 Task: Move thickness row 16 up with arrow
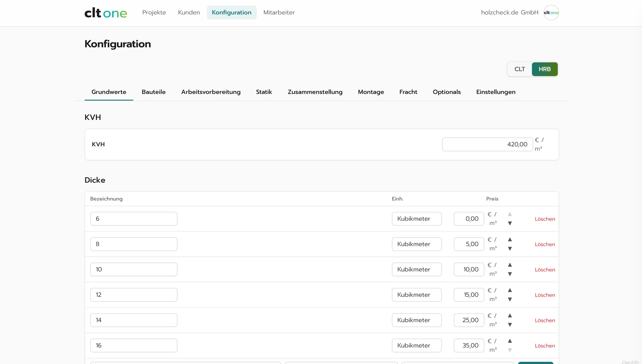[x=510, y=341]
